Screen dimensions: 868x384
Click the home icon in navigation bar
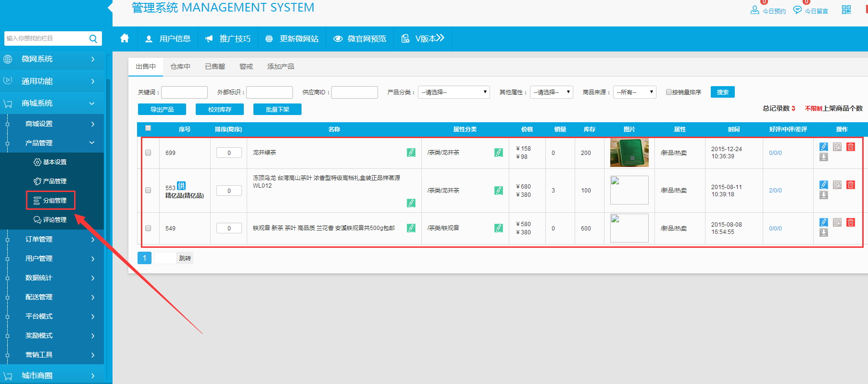click(125, 38)
